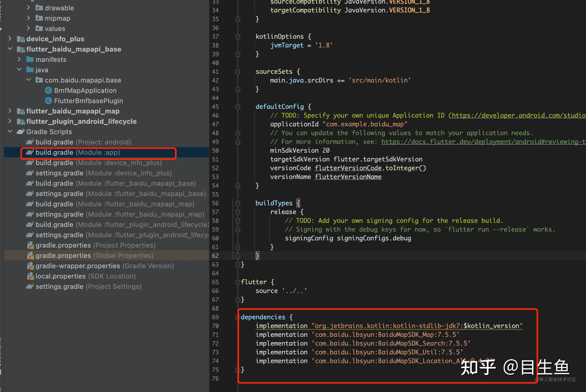Fold the dependencies block on line 69
The height and width of the screenshot is (392, 586).
(x=238, y=317)
